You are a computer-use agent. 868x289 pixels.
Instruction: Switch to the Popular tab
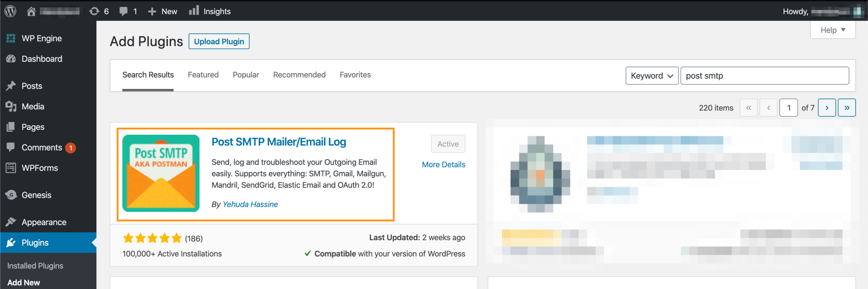coord(246,75)
